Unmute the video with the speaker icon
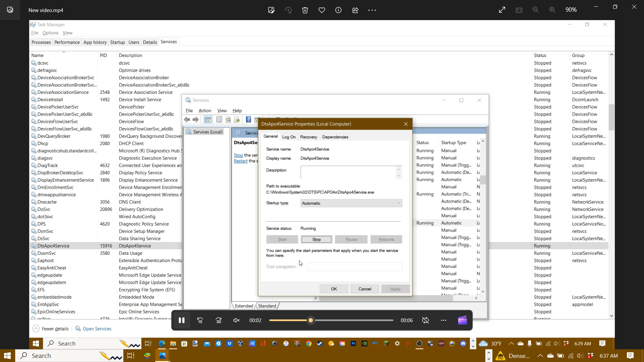 pyautogui.click(x=236, y=320)
